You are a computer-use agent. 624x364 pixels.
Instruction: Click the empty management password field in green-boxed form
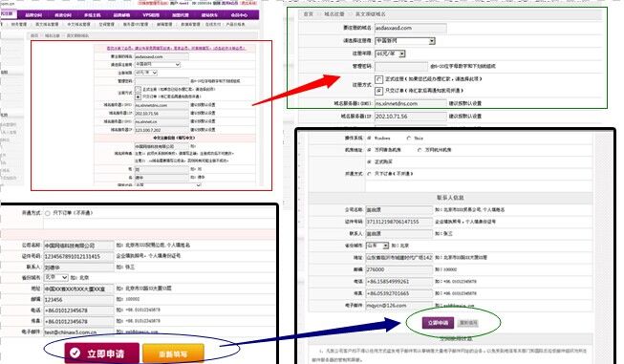[401, 67]
